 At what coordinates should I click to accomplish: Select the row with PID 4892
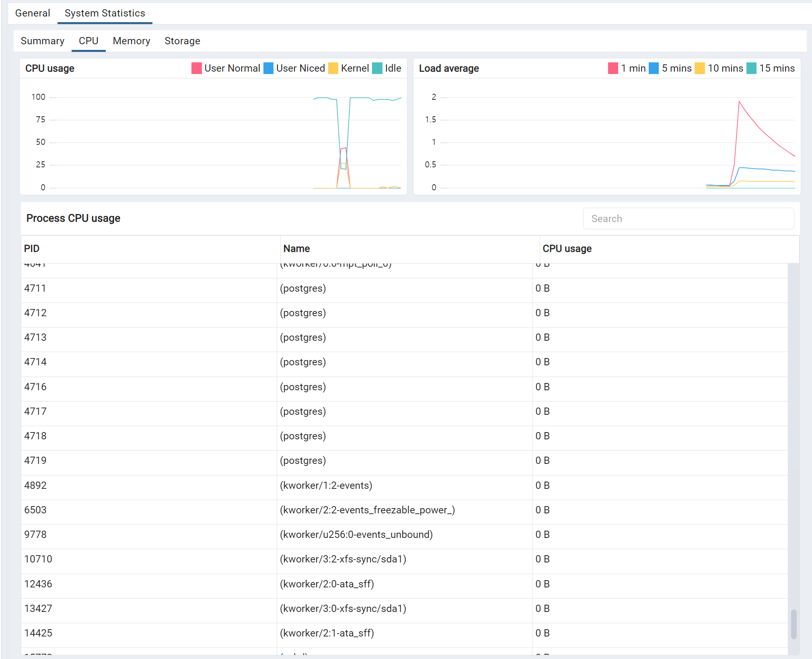click(35, 485)
